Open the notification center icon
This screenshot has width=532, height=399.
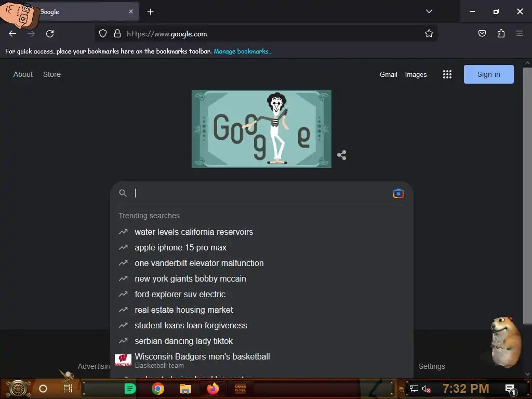point(510,389)
